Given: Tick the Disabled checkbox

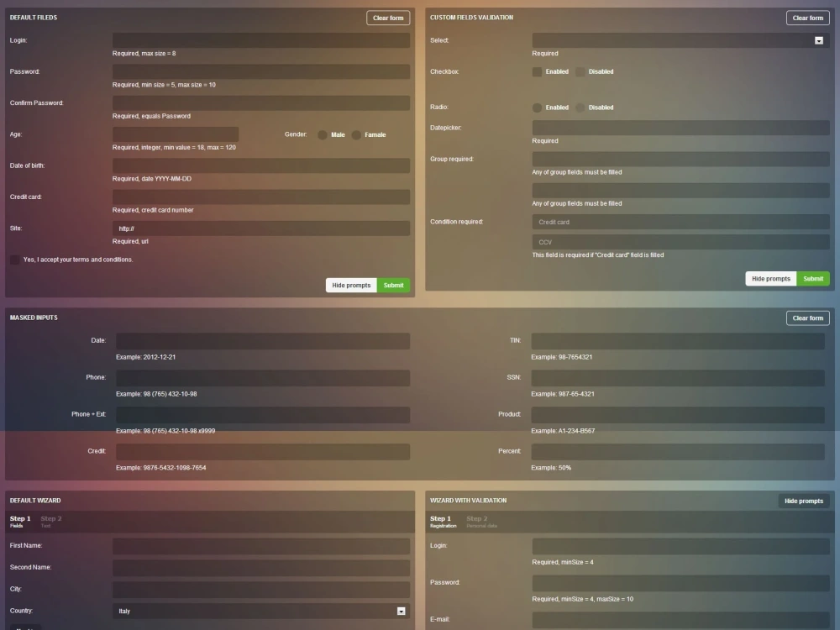Looking at the screenshot, I should point(580,71).
